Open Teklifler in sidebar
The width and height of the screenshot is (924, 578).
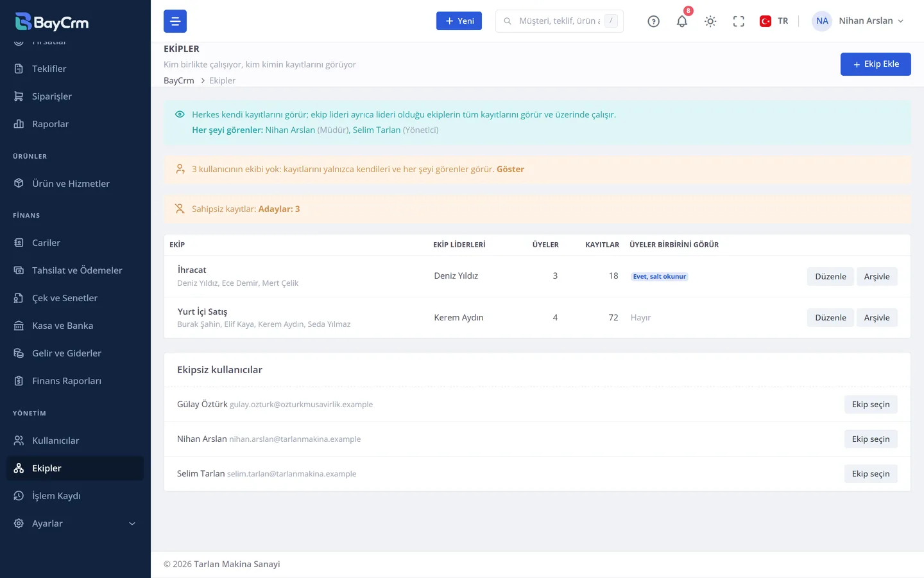coord(75,69)
